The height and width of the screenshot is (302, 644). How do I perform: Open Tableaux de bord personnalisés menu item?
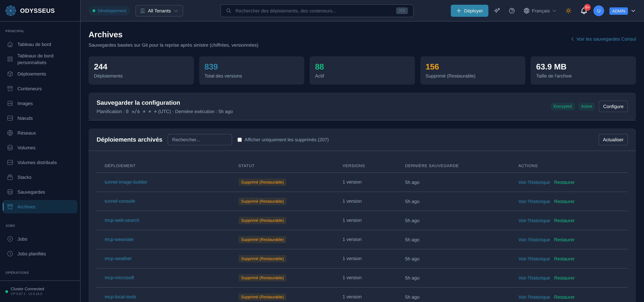tap(40, 59)
